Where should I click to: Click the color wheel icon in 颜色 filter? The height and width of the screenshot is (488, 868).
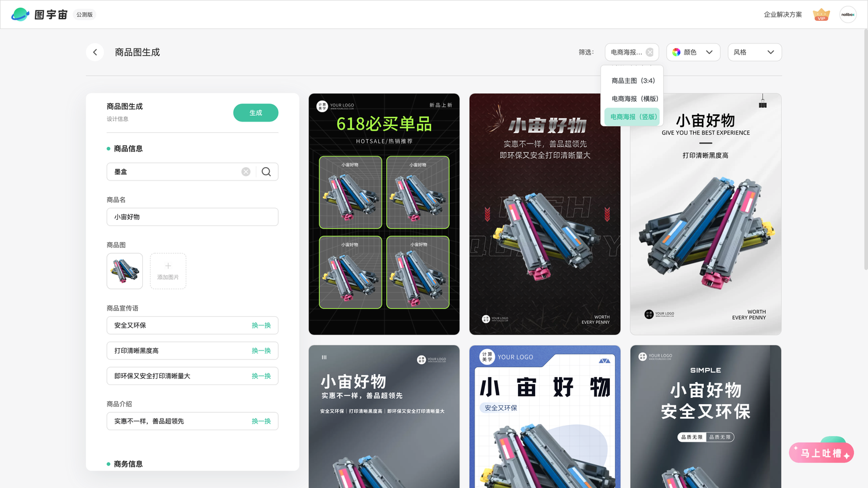pos(676,52)
